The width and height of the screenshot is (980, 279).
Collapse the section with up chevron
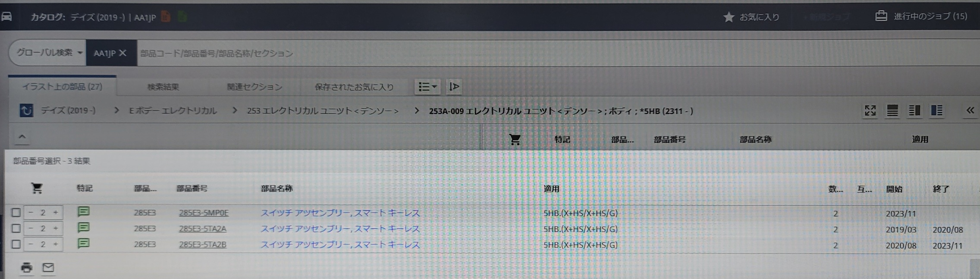pos(22,137)
